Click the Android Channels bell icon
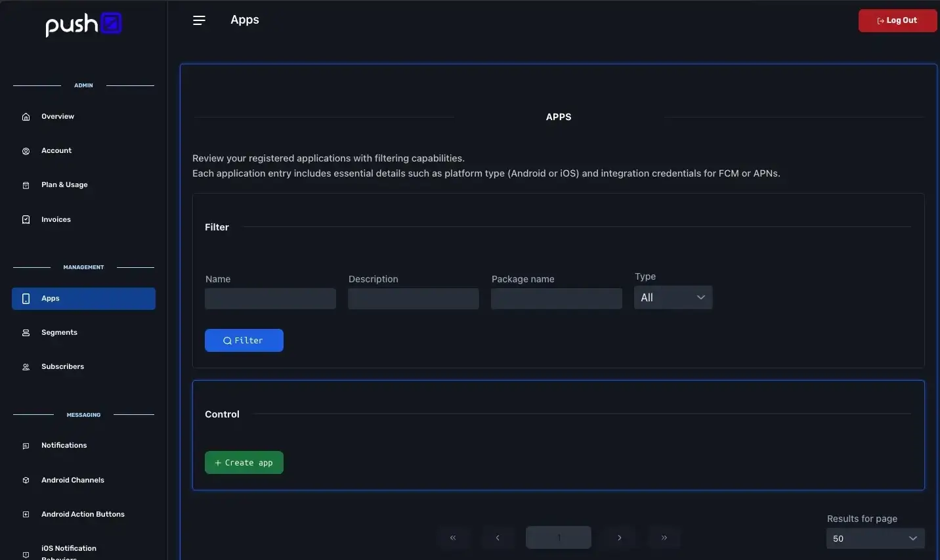Screen dimensions: 940x560 [x=25, y=480]
